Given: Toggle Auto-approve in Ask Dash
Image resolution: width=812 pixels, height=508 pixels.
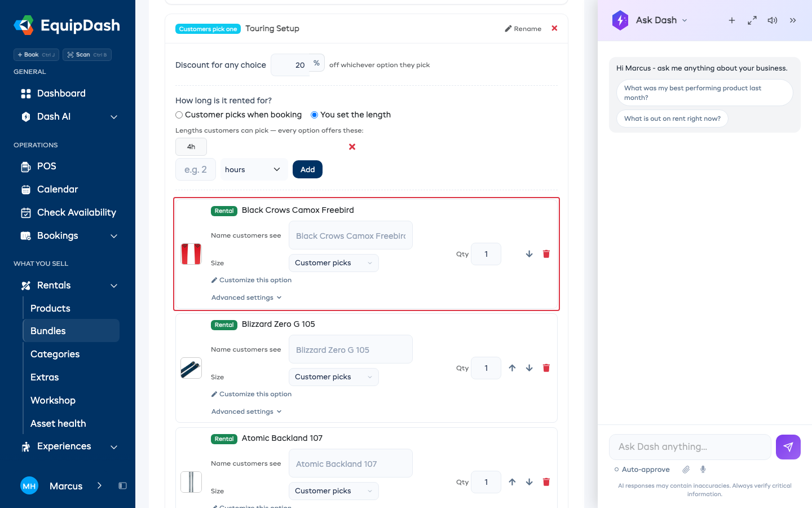Looking at the screenshot, I should coord(642,470).
